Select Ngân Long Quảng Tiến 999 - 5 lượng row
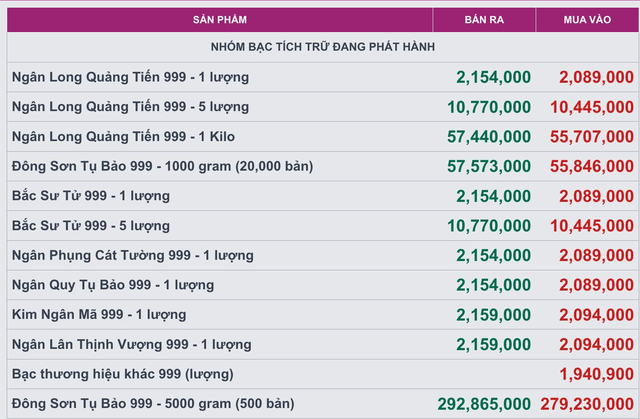 (323, 107)
